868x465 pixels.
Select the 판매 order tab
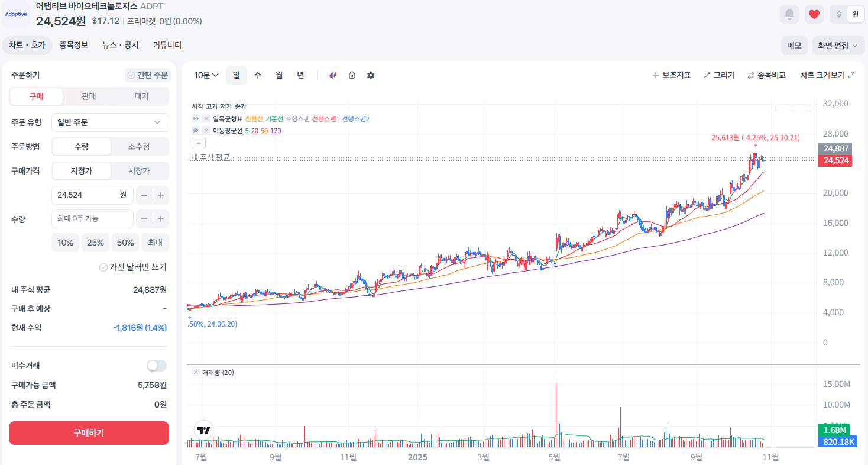point(89,96)
